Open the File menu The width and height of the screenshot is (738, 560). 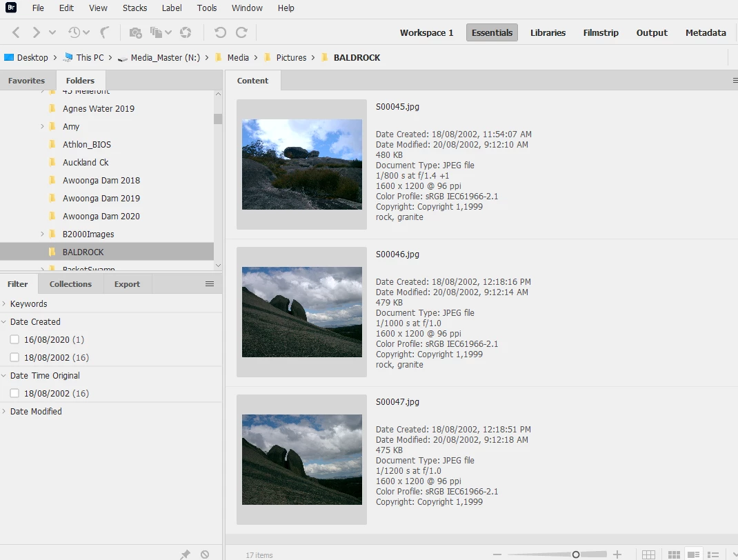tap(38, 8)
